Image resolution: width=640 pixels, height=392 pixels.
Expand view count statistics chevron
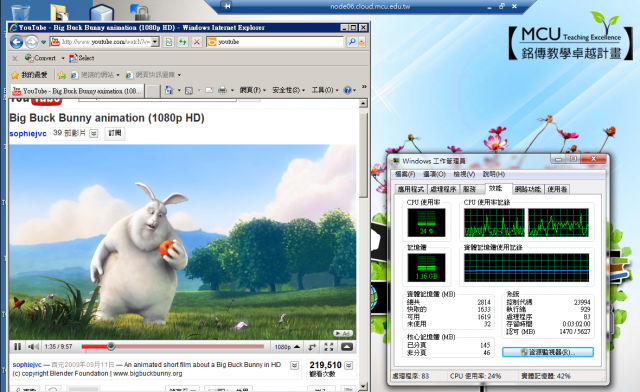click(349, 365)
